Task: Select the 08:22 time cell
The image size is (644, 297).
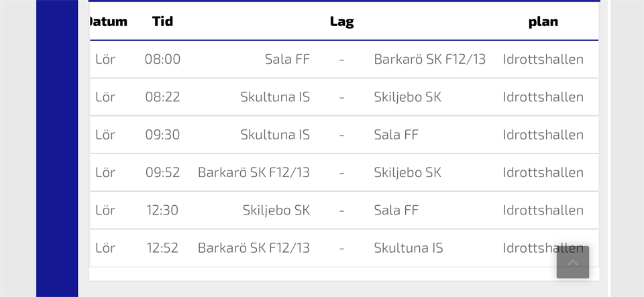Action: pyautogui.click(x=162, y=97)
